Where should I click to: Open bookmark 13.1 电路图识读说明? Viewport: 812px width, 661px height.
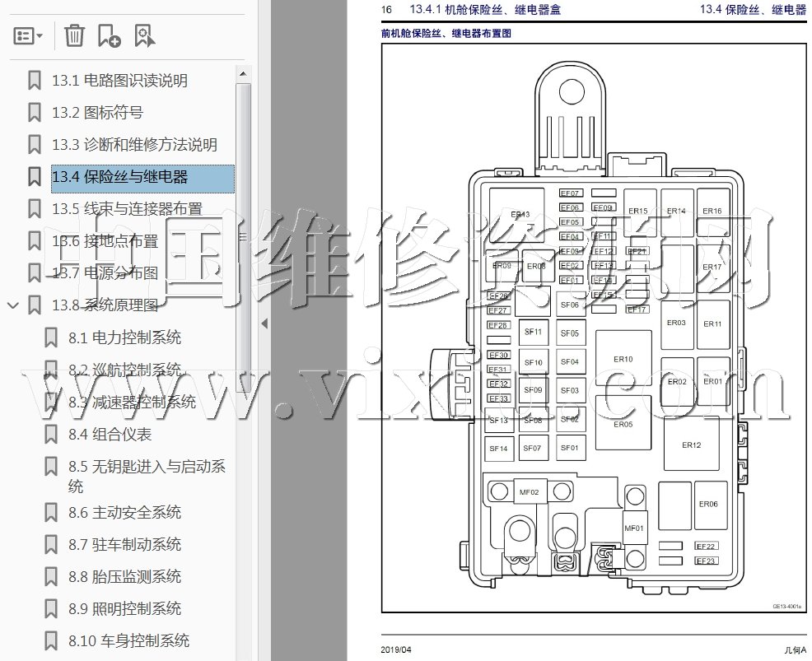click(x=119, y=81)
